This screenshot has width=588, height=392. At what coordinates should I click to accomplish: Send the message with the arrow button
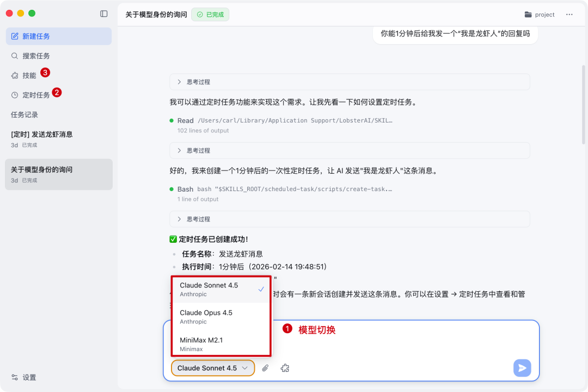click(522, 368)
